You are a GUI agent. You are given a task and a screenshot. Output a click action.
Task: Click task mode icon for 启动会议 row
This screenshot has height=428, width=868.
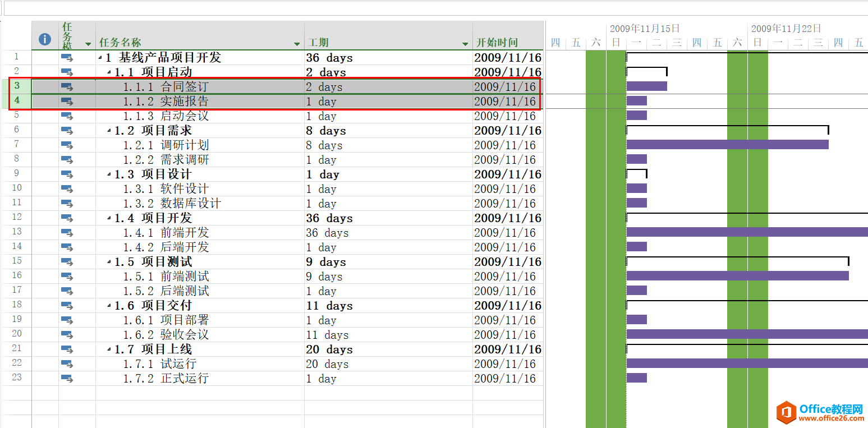point(67,116)
